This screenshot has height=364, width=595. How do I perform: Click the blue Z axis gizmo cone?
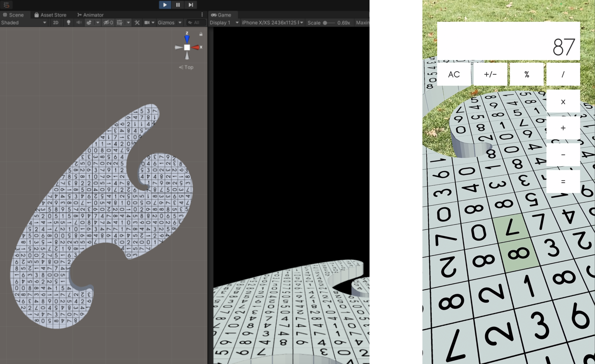click(x=187, y=39)
